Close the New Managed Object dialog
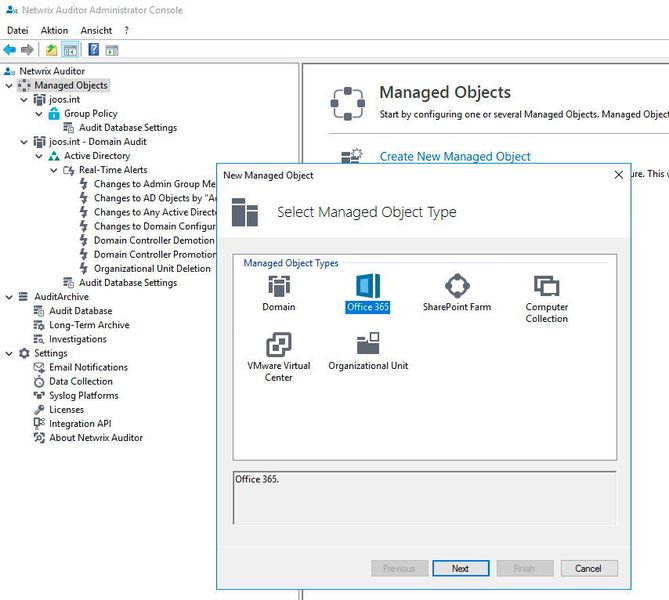 coord(619,175)
